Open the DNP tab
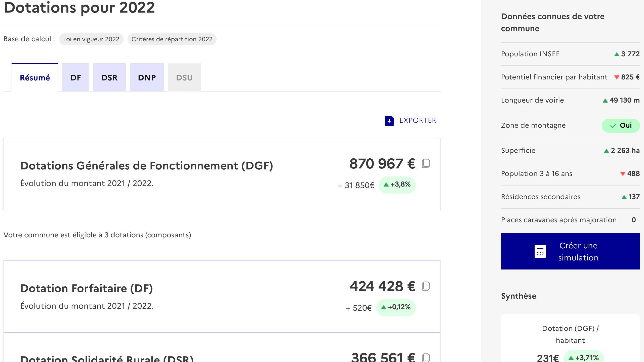 [x=147, y=77]
